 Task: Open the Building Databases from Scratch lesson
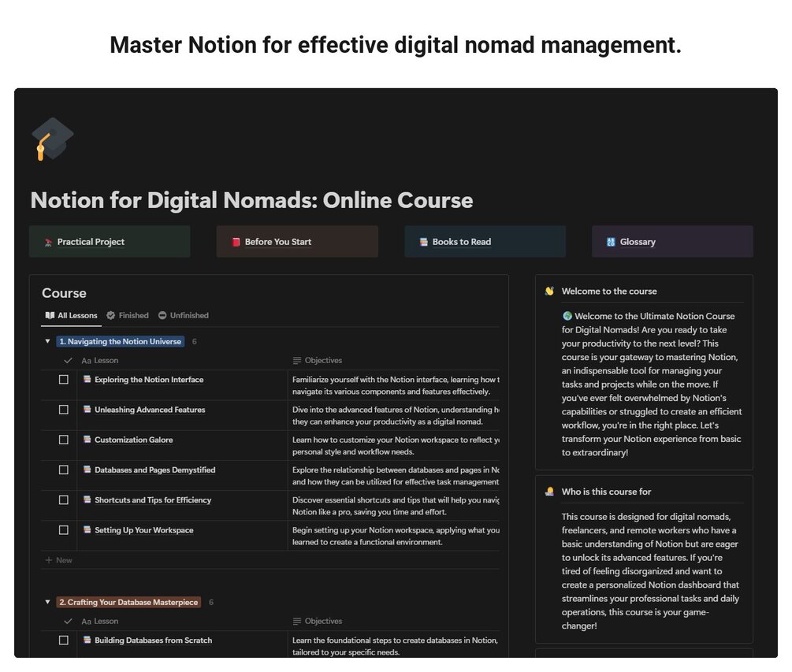[x=154, y=640]
